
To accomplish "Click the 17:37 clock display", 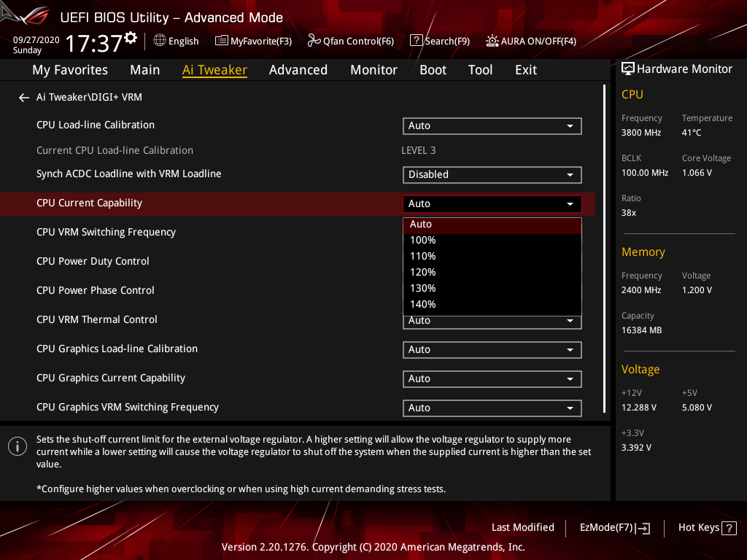I will tap(94, 43).
